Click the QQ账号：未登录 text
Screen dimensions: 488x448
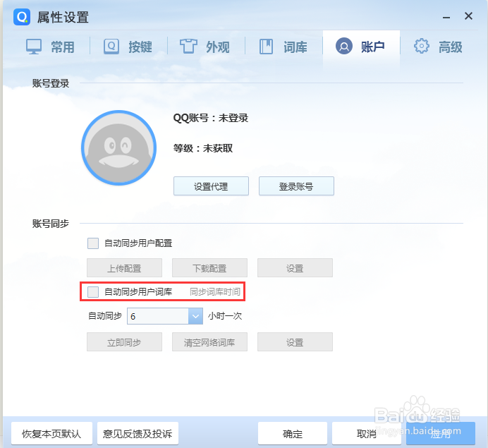211,118
